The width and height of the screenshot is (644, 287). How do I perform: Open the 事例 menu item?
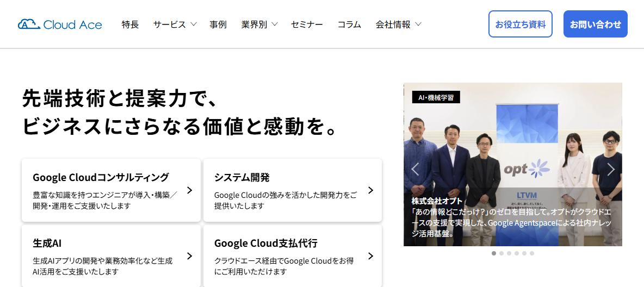218,24
